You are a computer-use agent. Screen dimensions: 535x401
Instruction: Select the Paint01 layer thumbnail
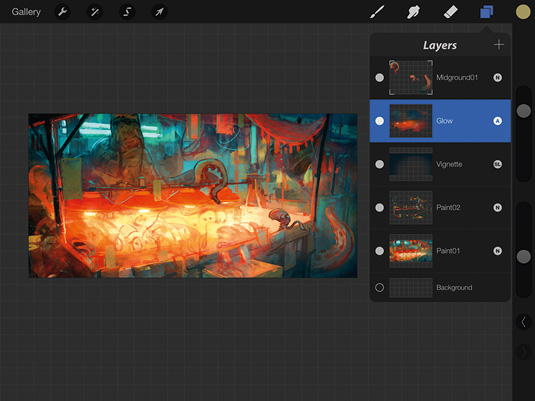tap(411, 251)
